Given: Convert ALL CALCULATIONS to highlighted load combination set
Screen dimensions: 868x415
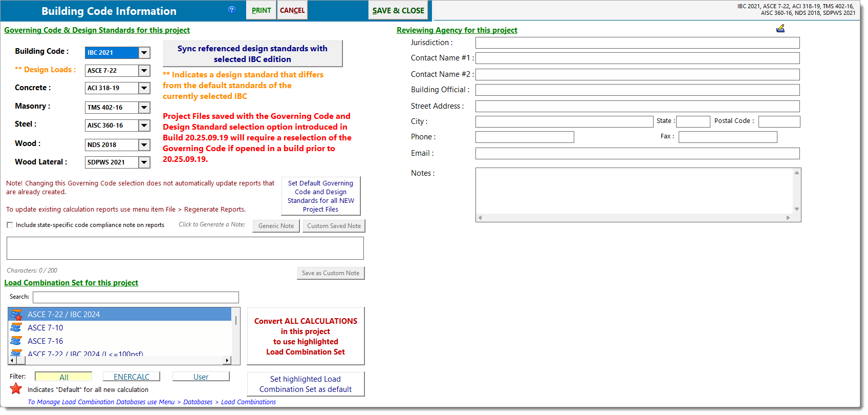Looking at the screenshot, I should click(x=306, y=336).
